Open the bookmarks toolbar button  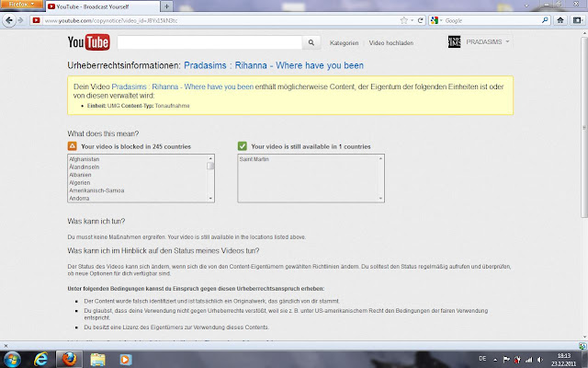(578, 20)
